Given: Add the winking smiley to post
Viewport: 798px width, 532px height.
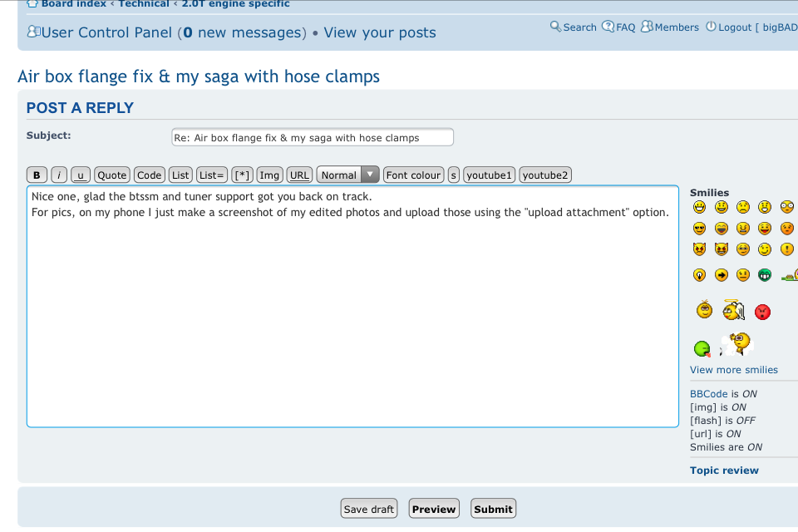Looking at the screenshot, I should [765, 249].
